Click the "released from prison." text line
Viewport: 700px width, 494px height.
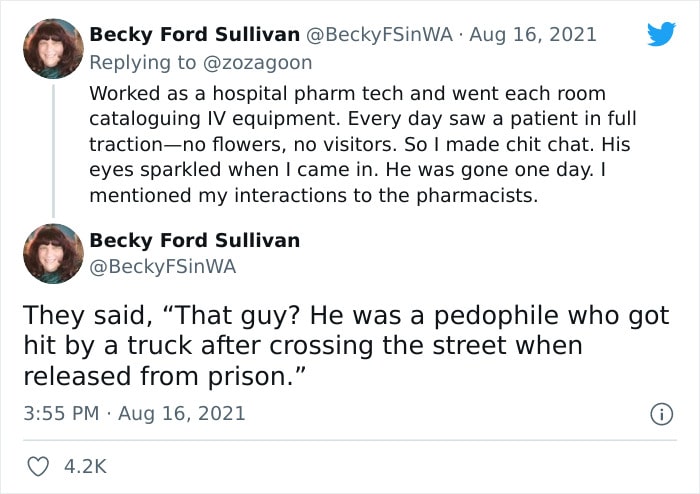tap(164, 376)
